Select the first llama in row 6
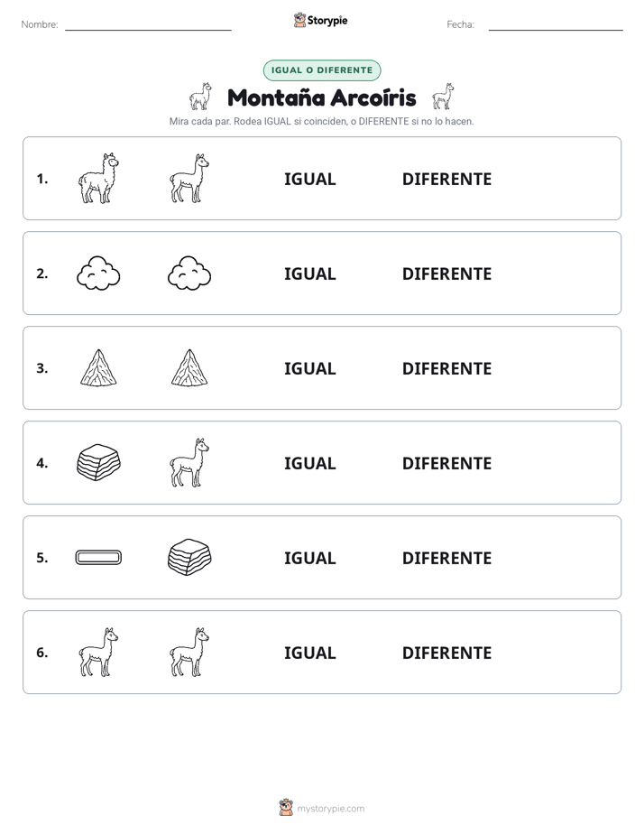The image size is (644, 834). (x=98, y=652)
